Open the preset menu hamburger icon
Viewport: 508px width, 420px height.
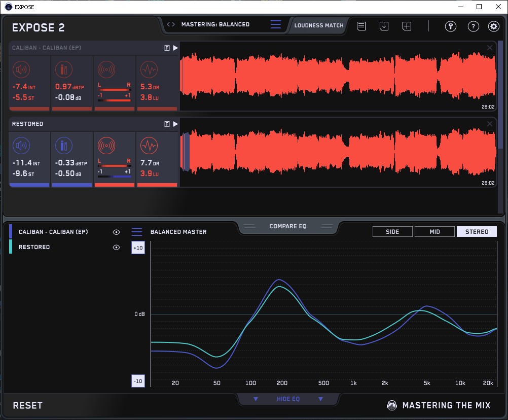pyautogui.click(x=276, y=24)
